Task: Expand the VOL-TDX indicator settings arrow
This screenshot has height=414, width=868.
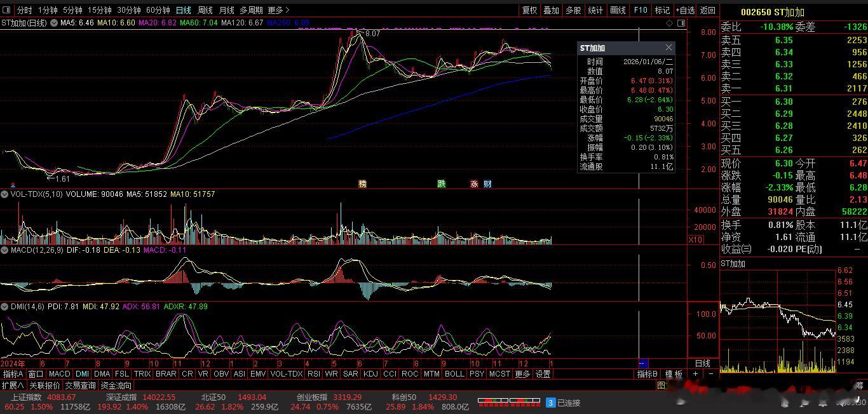Action: (x=5, y=194)
